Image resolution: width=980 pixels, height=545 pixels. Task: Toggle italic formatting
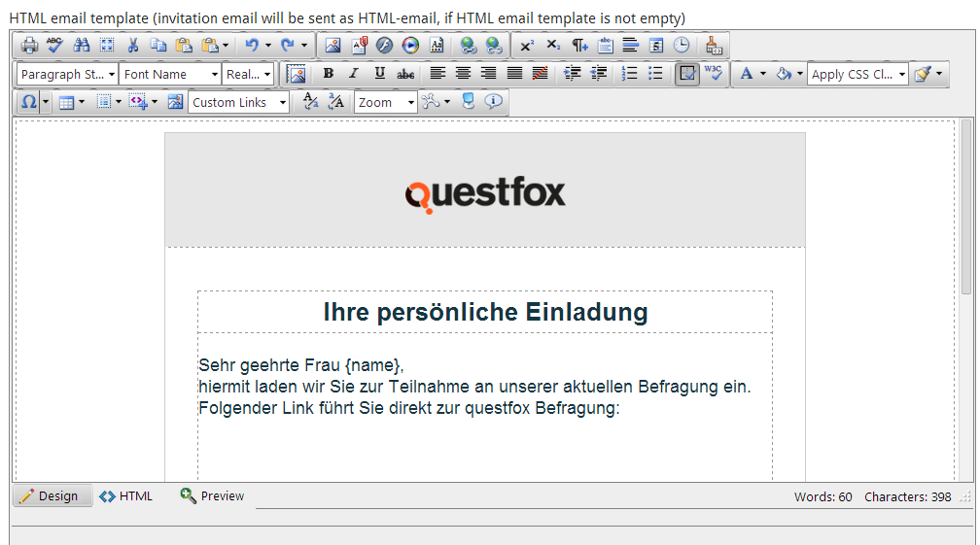click(x=354, y=74)
